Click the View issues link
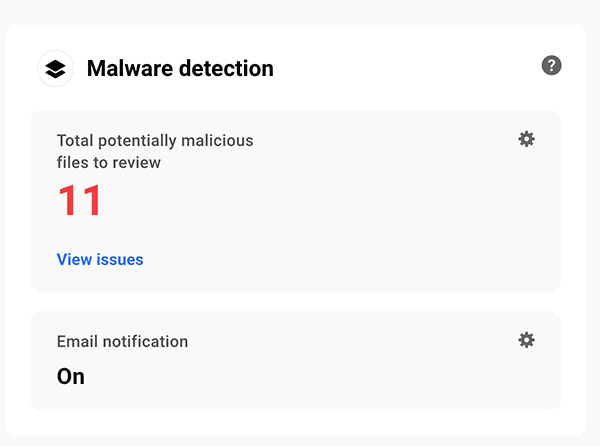 point(100,260)
